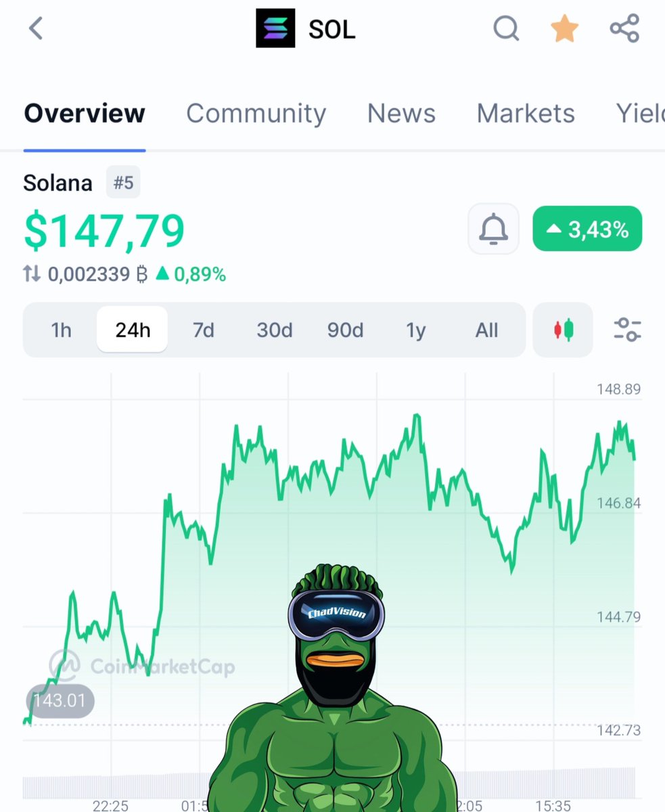Click the #5 rank badge
The width and height of the screenshot is (665, 812).
[x=123, y=182]
